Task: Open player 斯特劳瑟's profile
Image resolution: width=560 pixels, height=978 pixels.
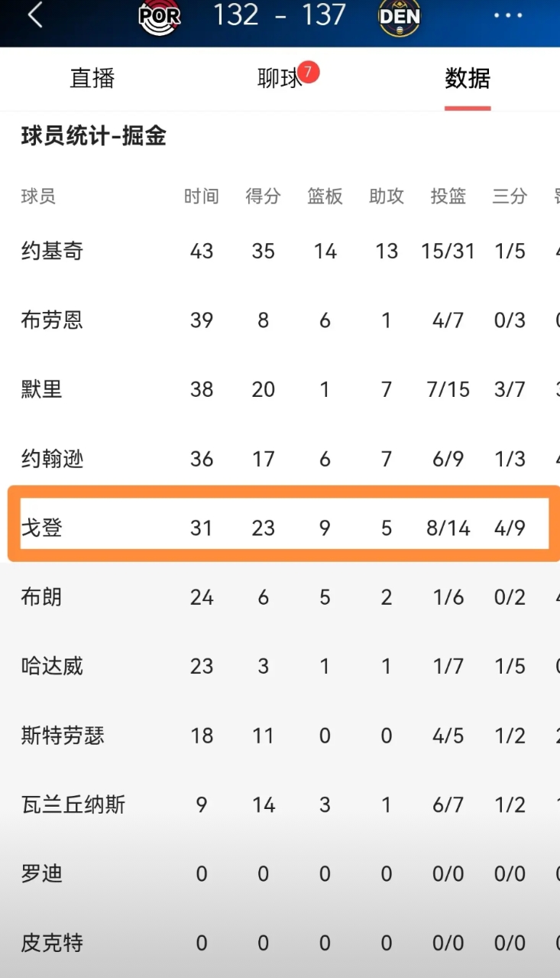Action: pos(63,736)
